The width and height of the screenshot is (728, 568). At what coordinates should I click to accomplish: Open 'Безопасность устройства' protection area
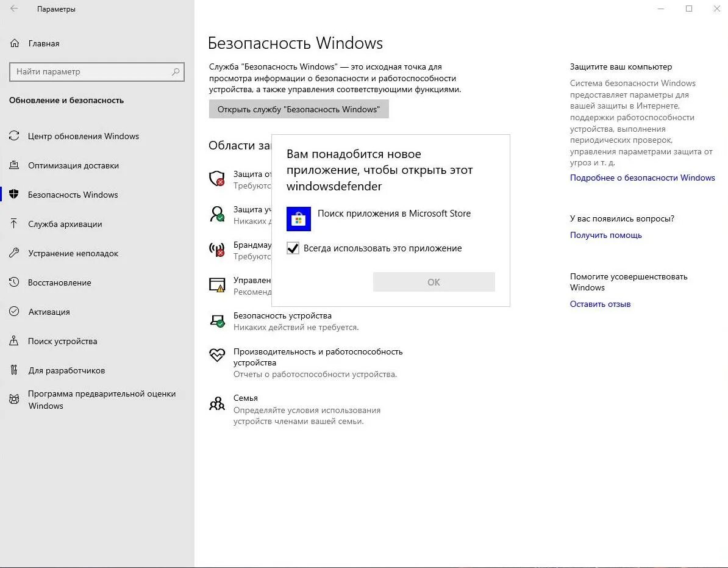pyautogui.click(x=282, y=315)
